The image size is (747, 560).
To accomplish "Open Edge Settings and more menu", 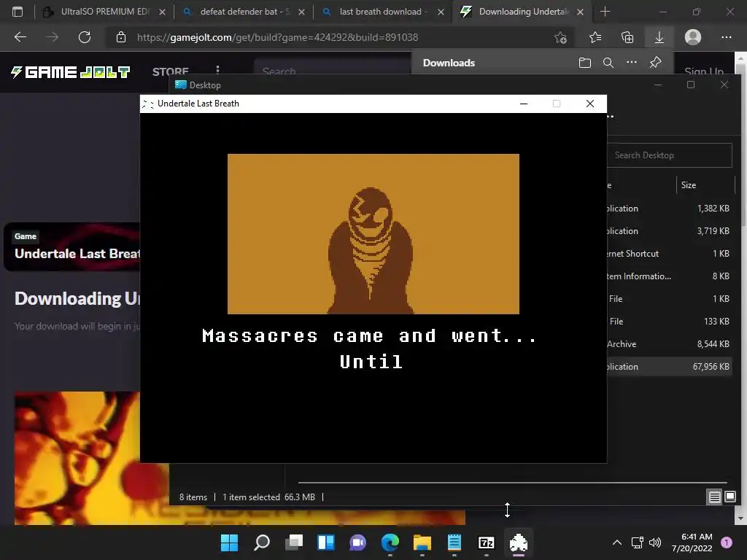I will [727, 37].
